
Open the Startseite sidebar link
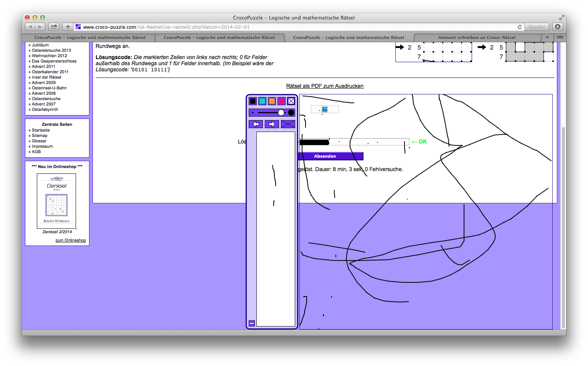pyautogui.click(x=41, y=130)
